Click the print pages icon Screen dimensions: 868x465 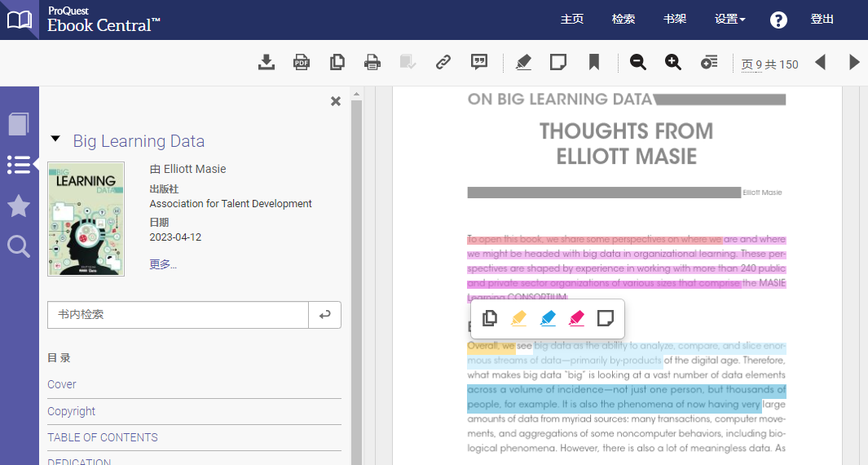pyautogui.click(x=372, y=62)
